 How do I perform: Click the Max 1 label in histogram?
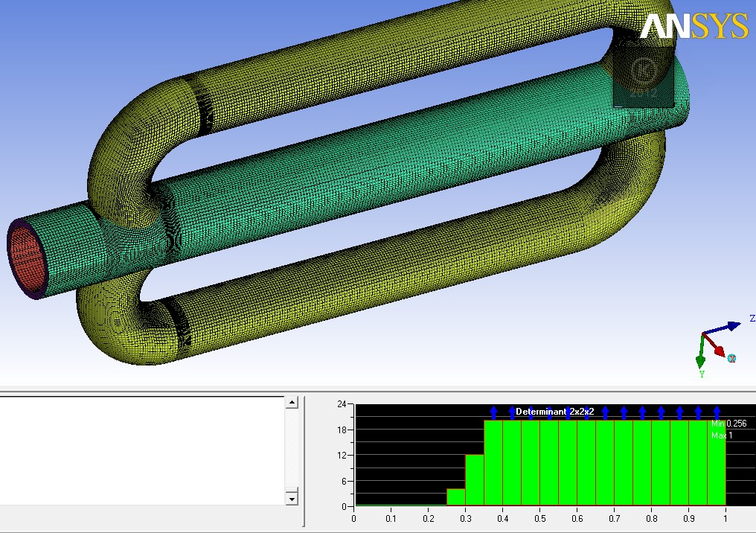[722, 435]
